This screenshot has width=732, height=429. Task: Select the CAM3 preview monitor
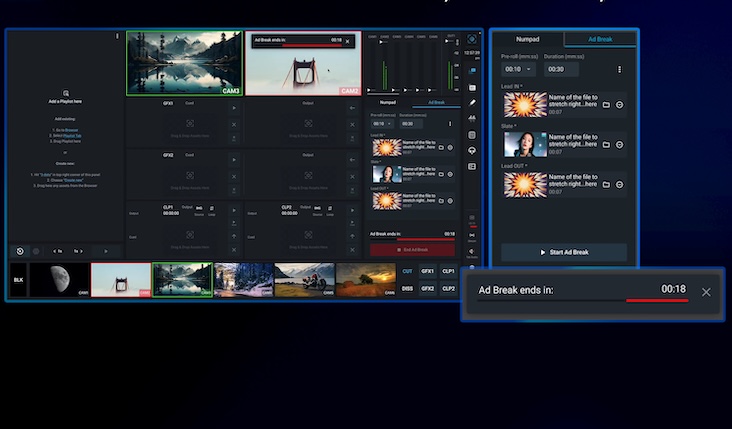(x=184, y=63)
